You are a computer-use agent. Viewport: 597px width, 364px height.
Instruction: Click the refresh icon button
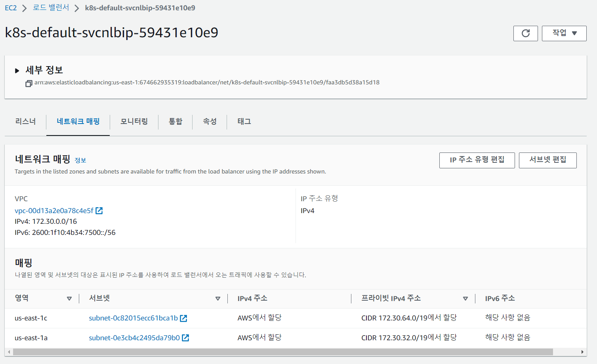[525, 33]
